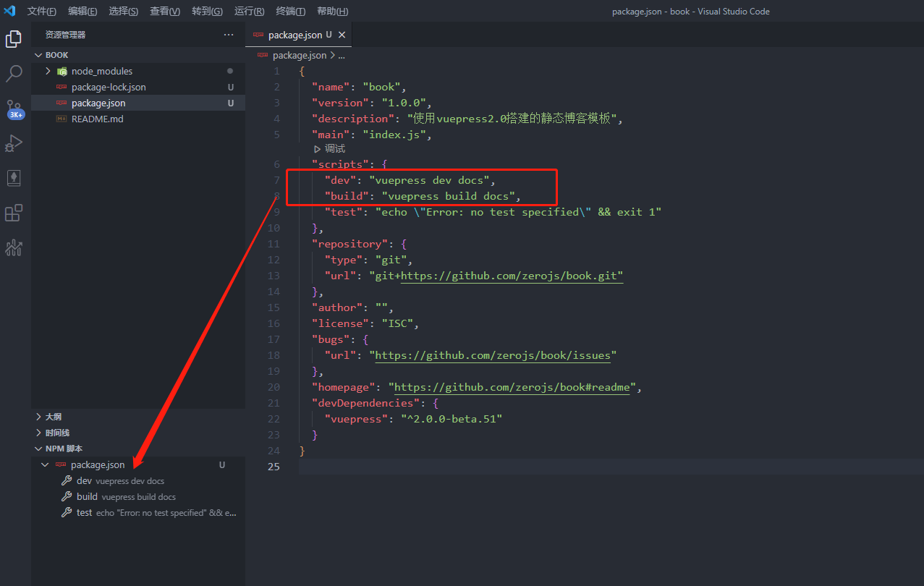Open the Search view in activity bar
The image size is (924, 586).
tap(14, 74)
